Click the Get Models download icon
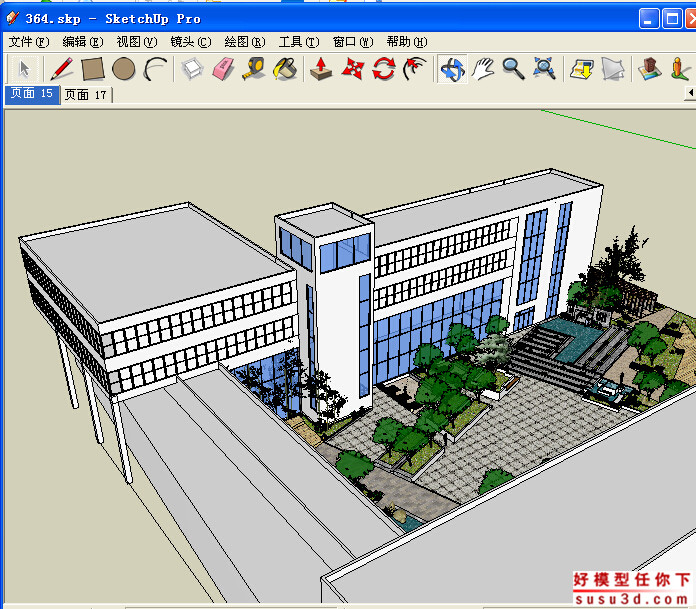Image resolution: width=696 pixels, height=609 pixels. click(x=582, y=69)
